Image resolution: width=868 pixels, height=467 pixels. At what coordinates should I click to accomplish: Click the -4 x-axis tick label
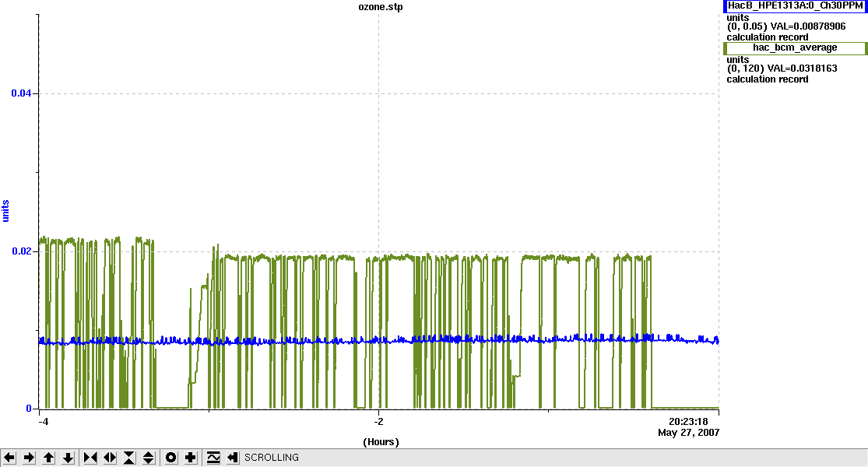point(43,422)
